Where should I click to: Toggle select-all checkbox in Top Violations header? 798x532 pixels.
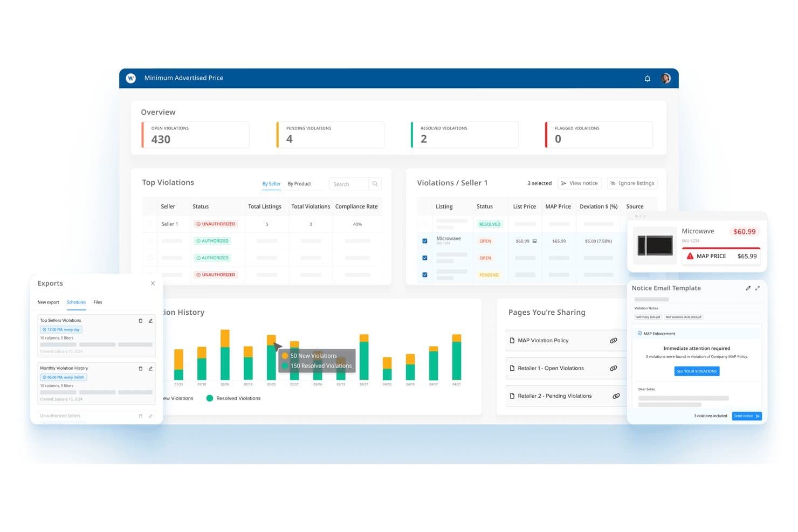point(150,206)
